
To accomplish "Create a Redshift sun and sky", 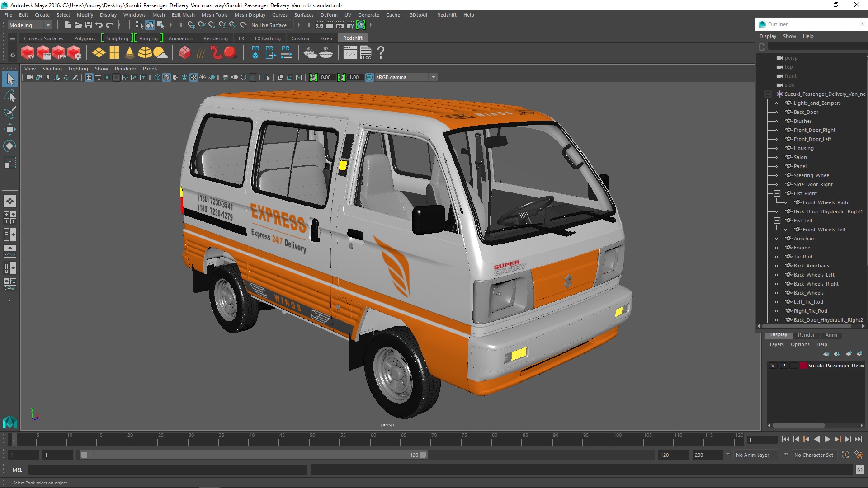I will point(160,53).
